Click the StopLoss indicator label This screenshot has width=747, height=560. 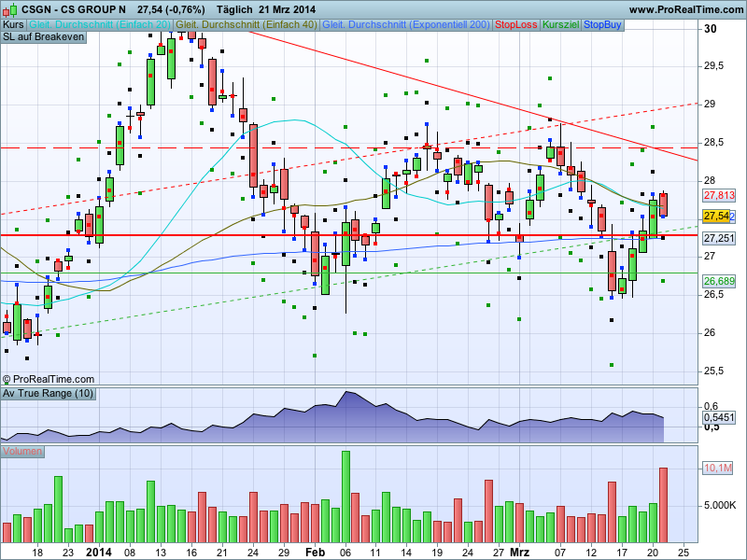[516, 25]
